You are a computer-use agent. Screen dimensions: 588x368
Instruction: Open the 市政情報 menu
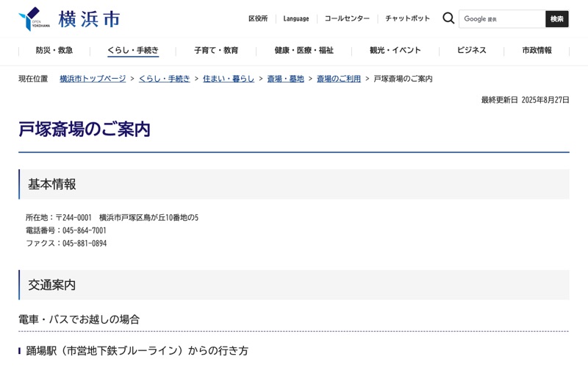coord(537,50)
